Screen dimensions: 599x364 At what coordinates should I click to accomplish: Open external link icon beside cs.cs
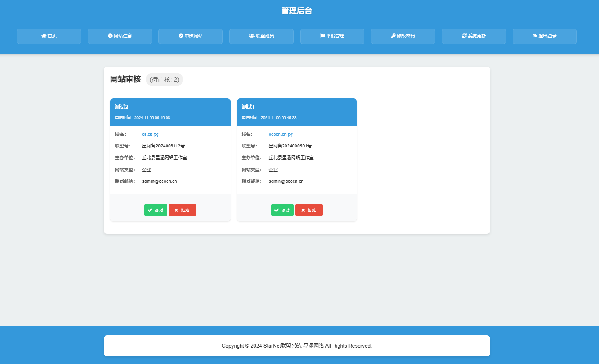(x=156, y=135)
